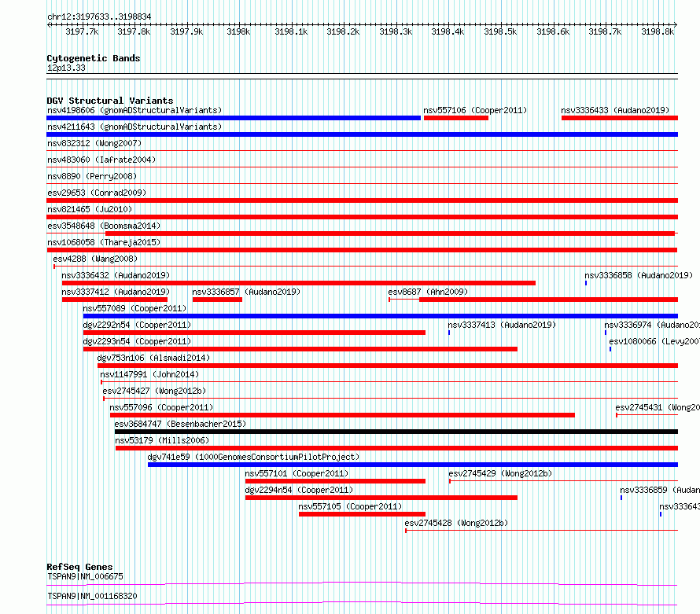Click dgv2294n54 (Cooper2011) variant label

299,490
